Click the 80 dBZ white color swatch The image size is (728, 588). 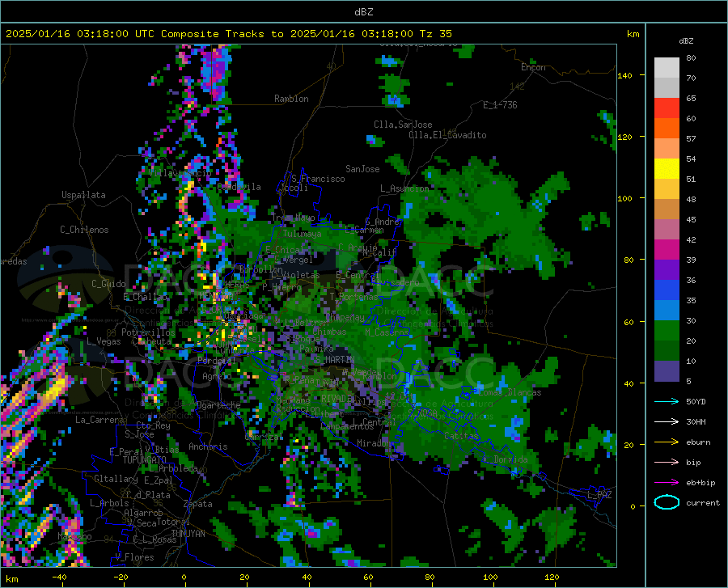click(667, 68)
